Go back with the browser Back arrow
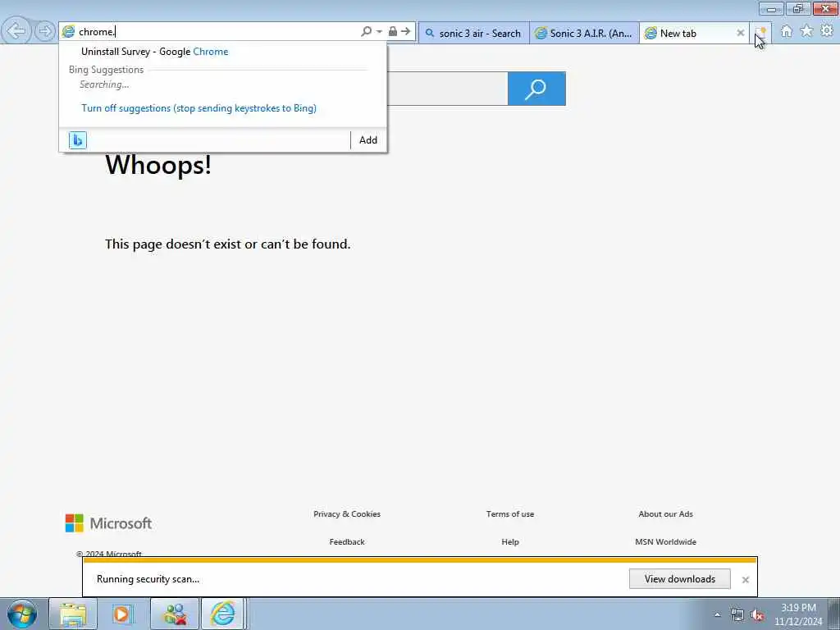Viewport: 840px width, 630px height. (x=16, y=31)
